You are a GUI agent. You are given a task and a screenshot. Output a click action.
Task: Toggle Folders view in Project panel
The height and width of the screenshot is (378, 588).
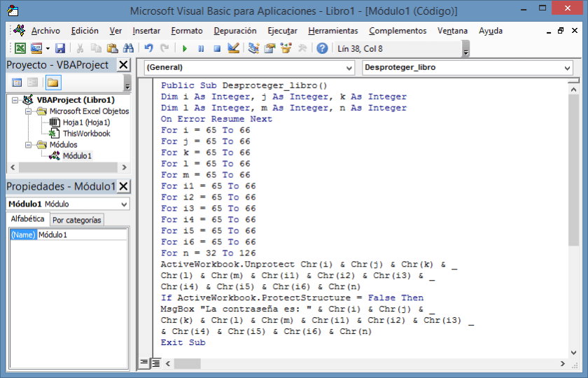click(53, 83)
